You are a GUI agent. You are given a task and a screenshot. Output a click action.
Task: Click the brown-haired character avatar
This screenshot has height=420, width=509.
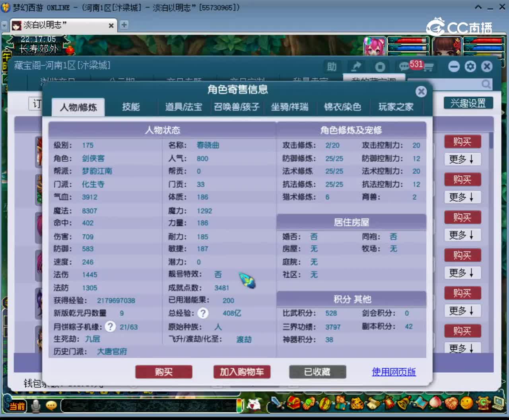pyautogui.click(x=447, y=47)
